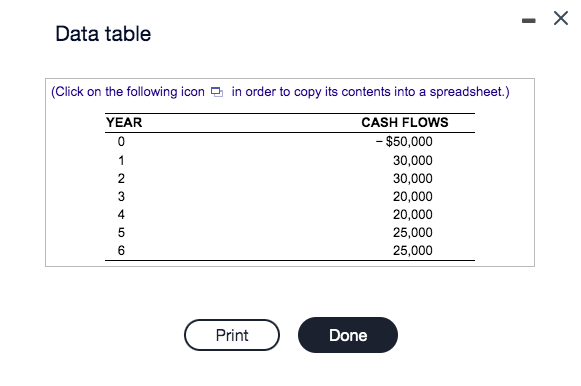
Task: Click the Print button
Action: coord(232,335)
